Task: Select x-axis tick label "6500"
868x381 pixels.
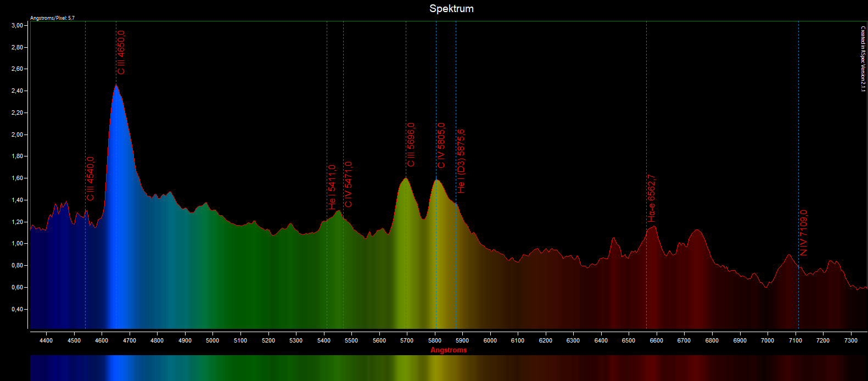Action: coord(629,340)
